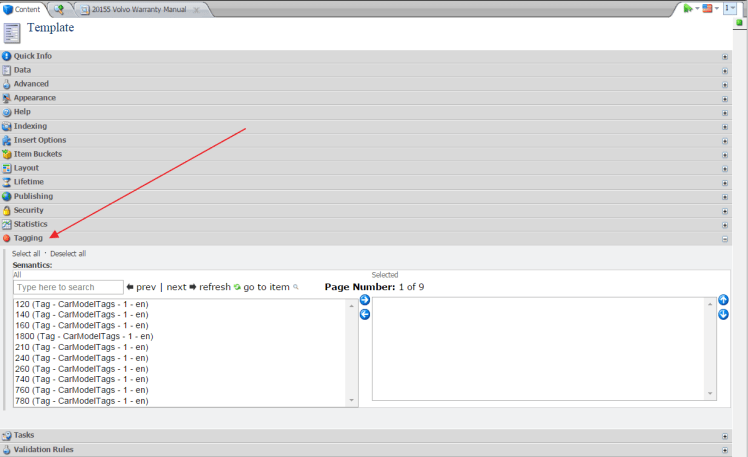Open the search tab with magnifier icon
This screenshot has width=748, height=457.
[59, 9]
